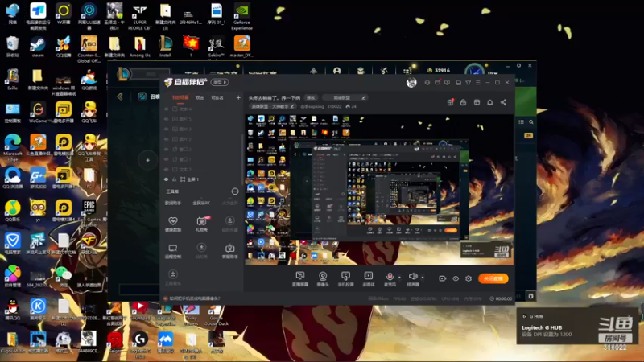Viewport: 644px width, 362px height.
Task: Open the 智能助手 assistant tool
Action: (x=230, y=251)
